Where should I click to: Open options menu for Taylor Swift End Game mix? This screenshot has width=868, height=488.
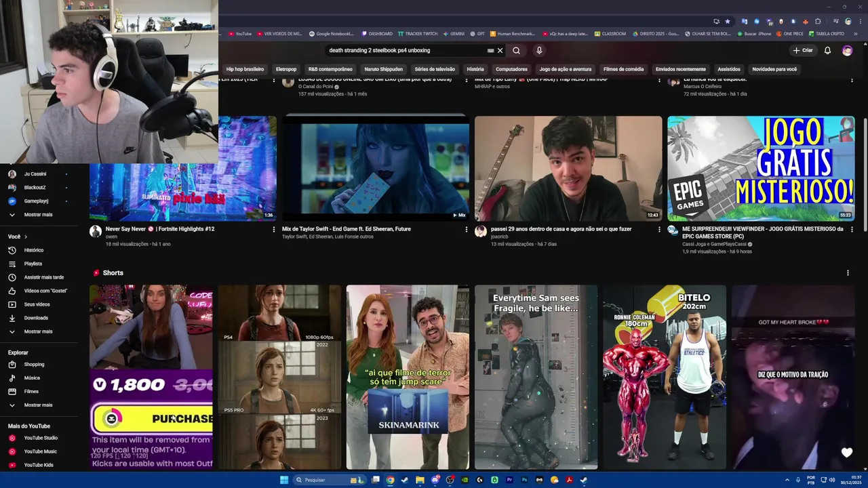tap(467, 229)
